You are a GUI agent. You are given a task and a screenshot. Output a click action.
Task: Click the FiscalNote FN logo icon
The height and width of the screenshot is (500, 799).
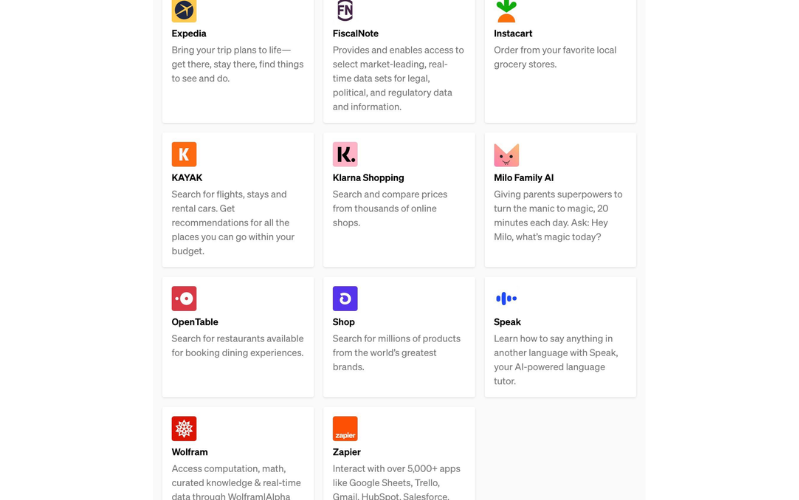coord(345,11)
